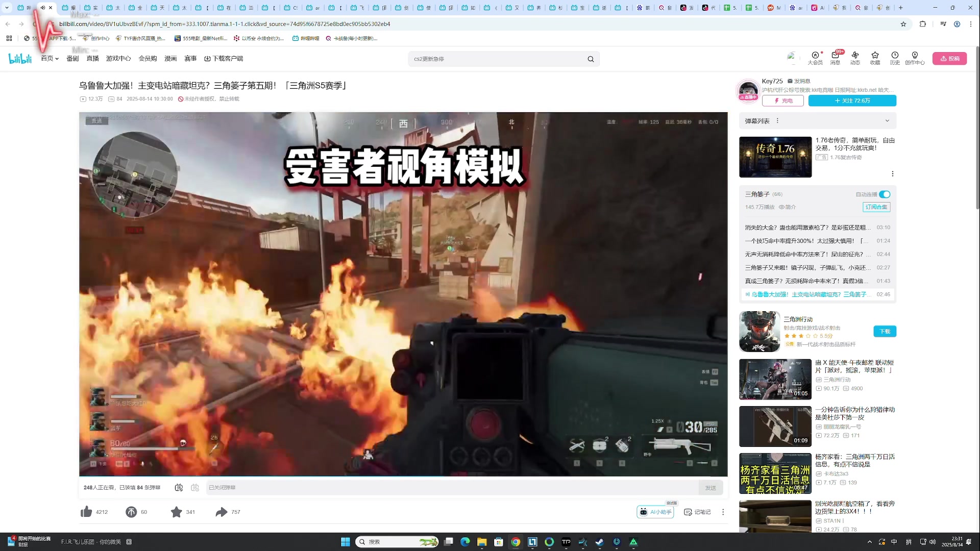Open the 会员购 nav item

click(148, 59)
